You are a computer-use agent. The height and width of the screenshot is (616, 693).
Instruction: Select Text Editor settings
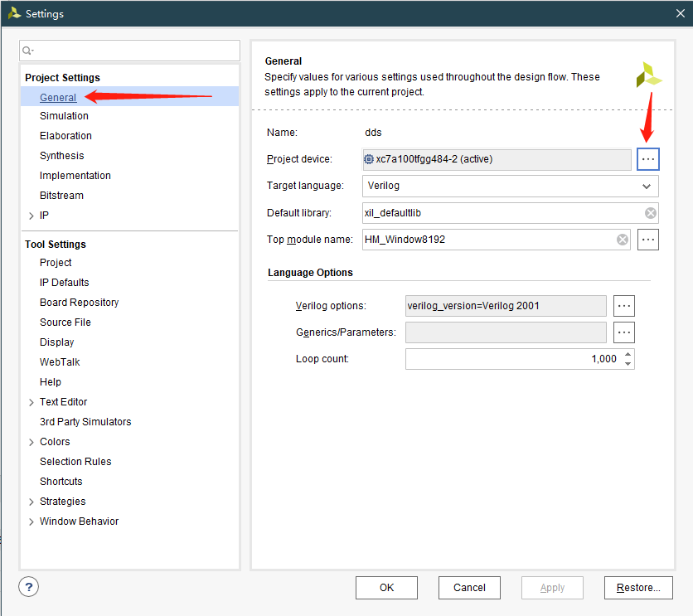point(64,401)
